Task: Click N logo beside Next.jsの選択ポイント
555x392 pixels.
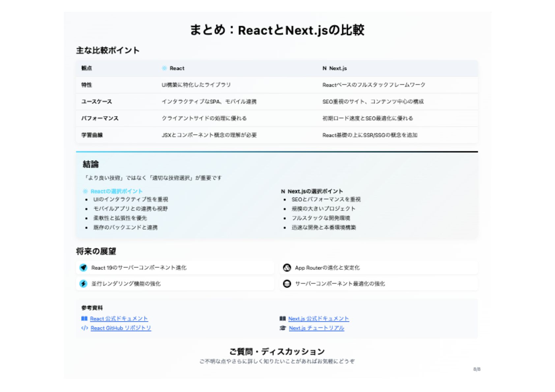Action: pos(283,191)
